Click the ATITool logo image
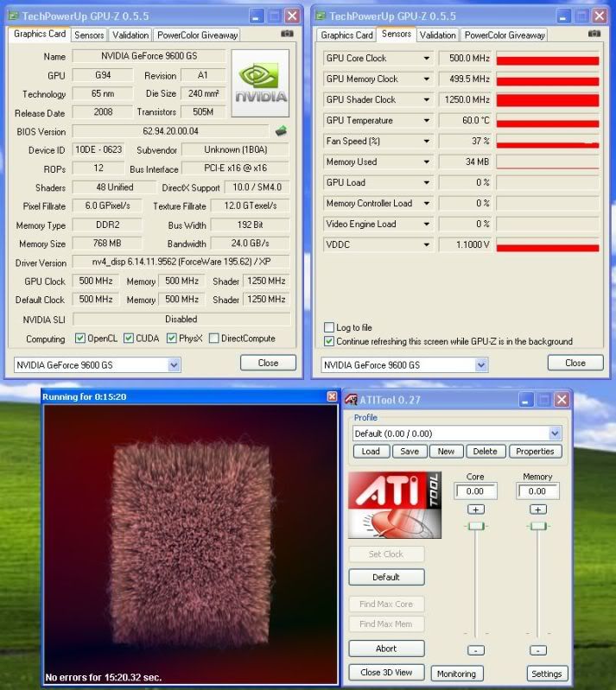The width and height of the screenshot is (616, 690). 395,505
